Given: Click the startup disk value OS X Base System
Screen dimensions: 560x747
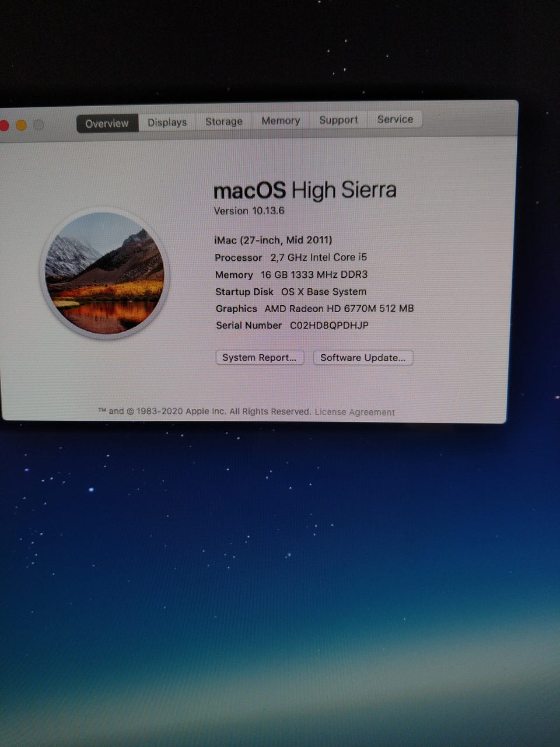Looking at the screenshot, I should click(x=324, y=291).
